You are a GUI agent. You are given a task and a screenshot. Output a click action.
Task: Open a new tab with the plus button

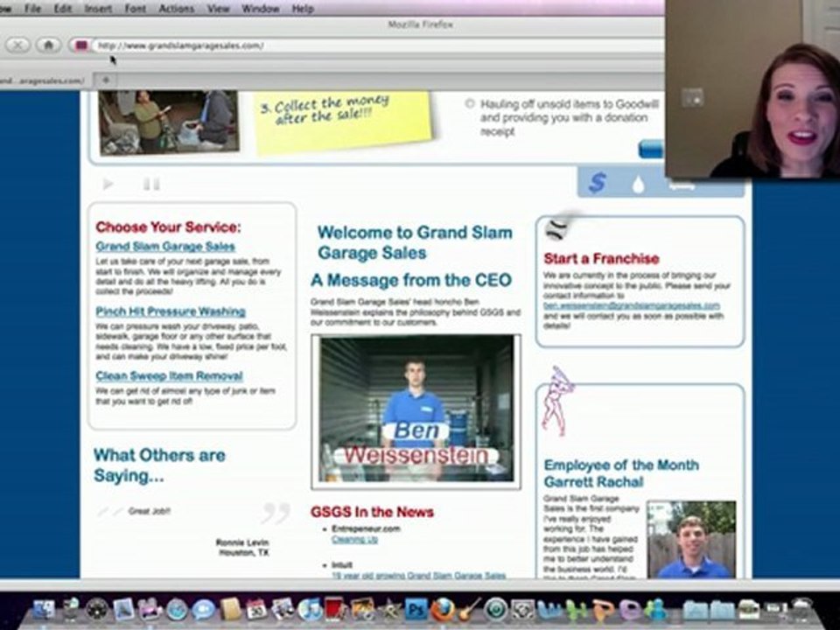tap(106, 80)
